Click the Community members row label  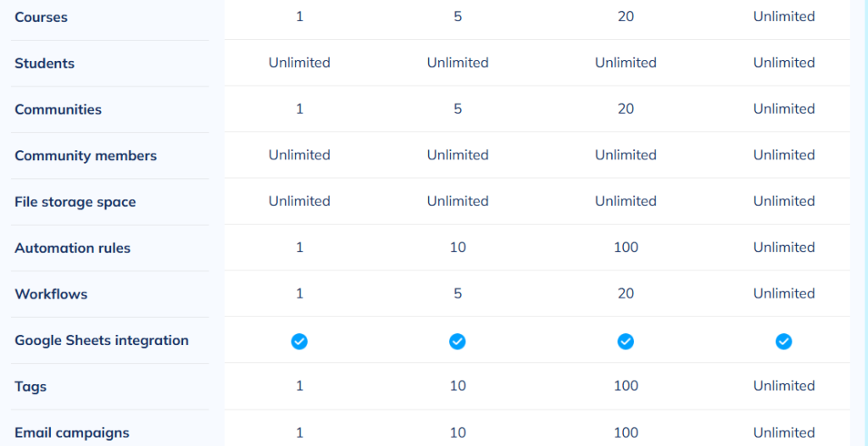[86, 156]
